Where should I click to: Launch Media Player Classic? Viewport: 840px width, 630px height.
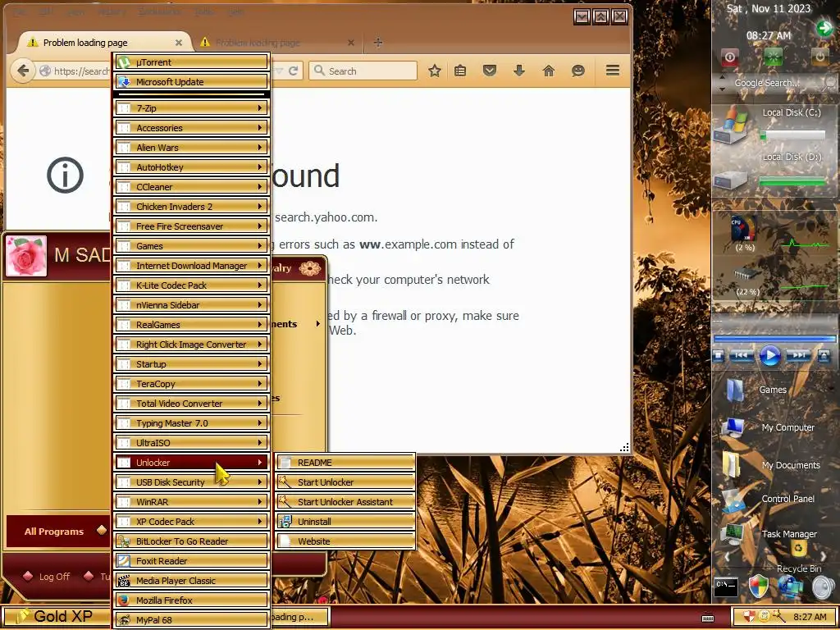click(x=192, y=581)
